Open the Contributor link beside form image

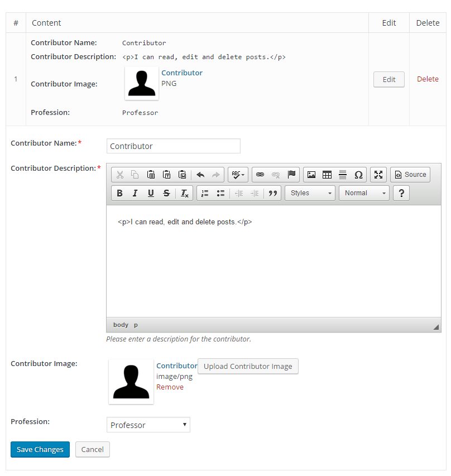[x=177, y=366]
